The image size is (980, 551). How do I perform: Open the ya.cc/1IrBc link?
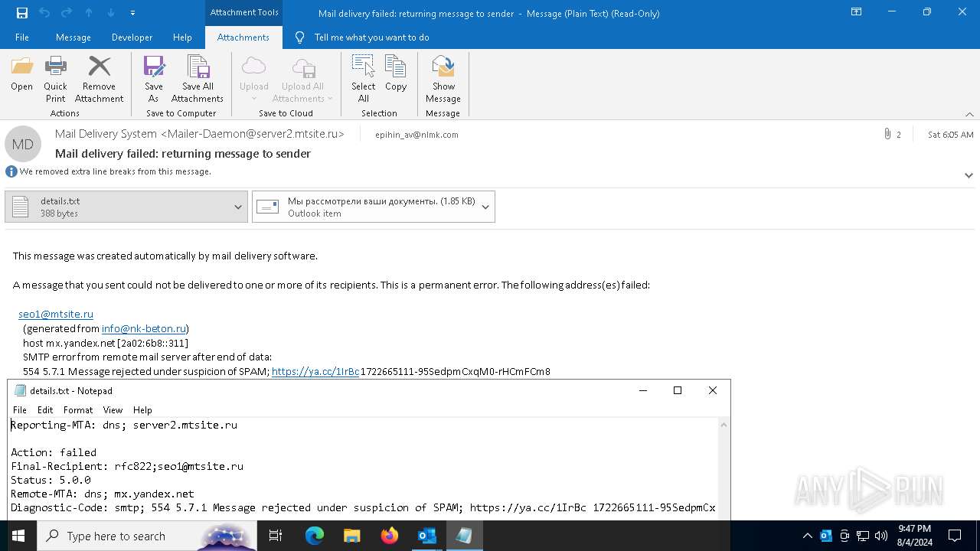(x=315, y=371)
